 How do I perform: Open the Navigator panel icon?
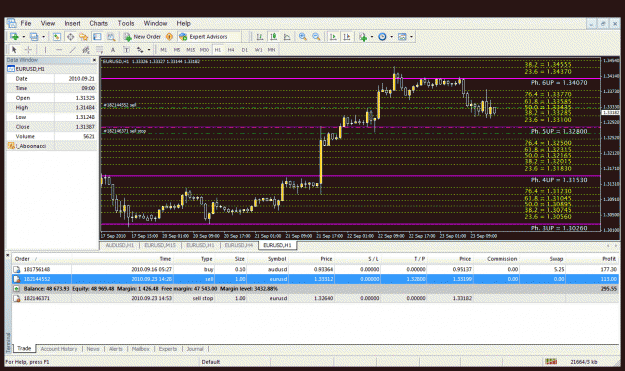(x=83, y=37)
